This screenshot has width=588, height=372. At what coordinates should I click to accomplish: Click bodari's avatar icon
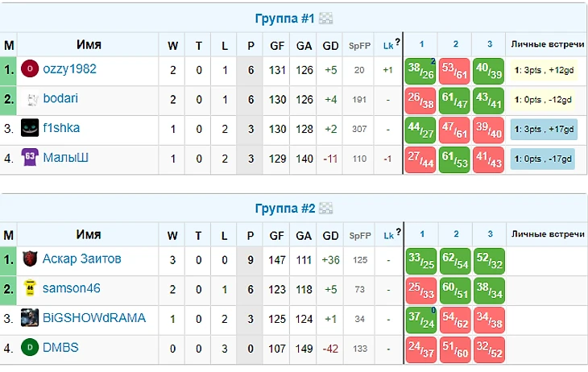pyautogui.click(x=31, y=100)
